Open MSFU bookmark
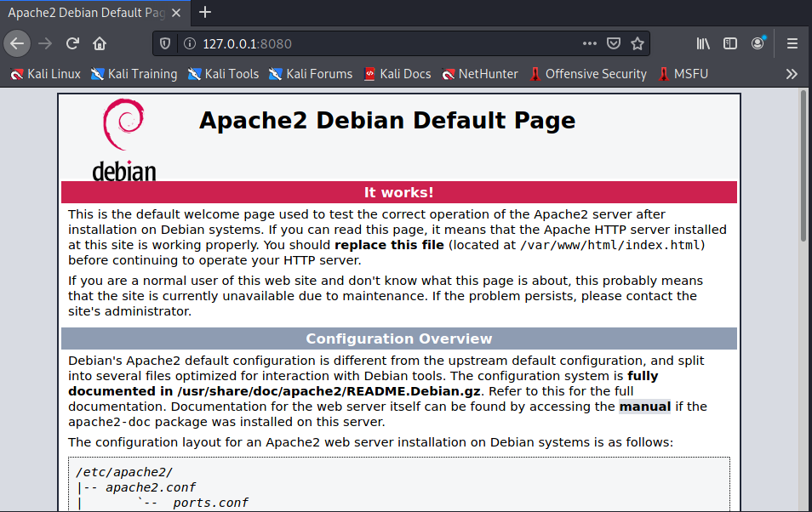Image resolution: width=812 pixels, height=512 pixels. pos(683,74)
